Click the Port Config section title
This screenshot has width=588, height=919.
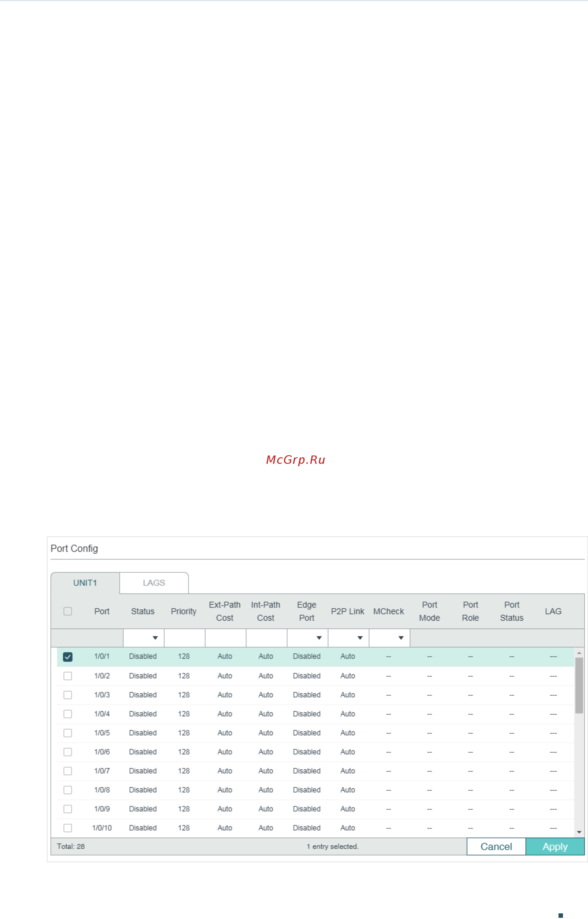[x=75, y=549]
